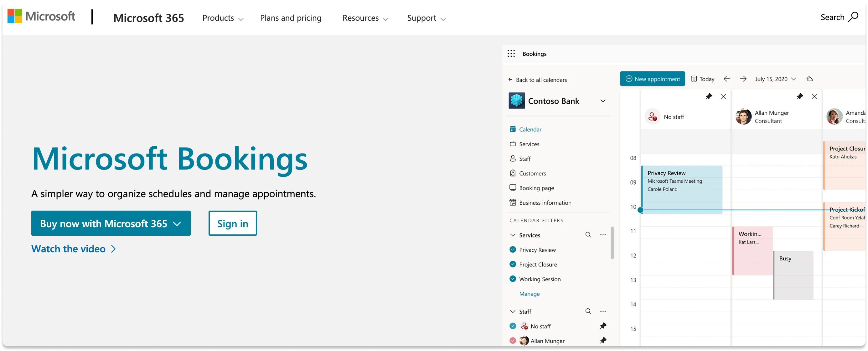Viewport: 868px width, 351px height.
Task: Open the Project Kickoff appointment
Action: [x=845, y=227]
